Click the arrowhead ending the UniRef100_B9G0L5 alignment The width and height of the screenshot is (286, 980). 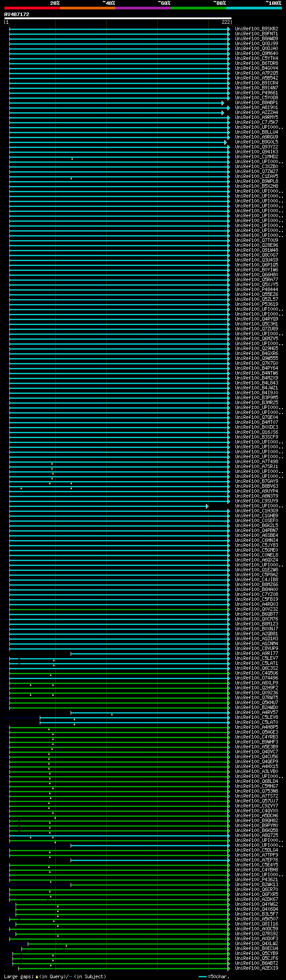point(226,142)
